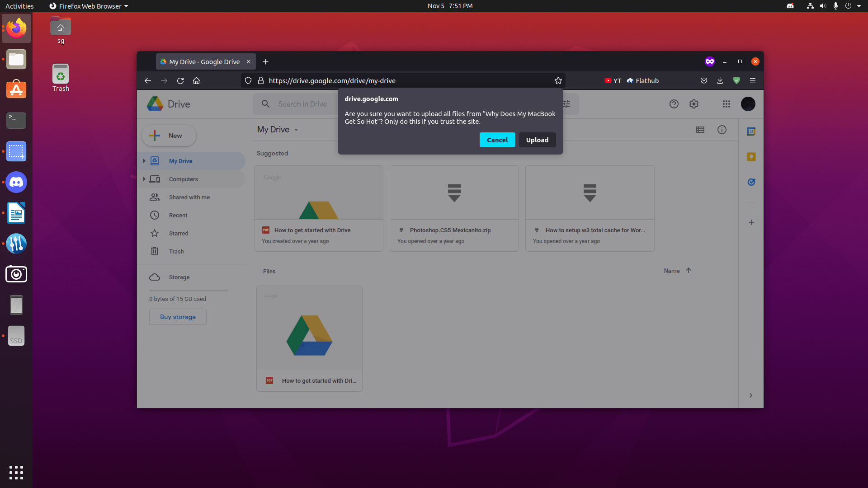The image size is (868, 488).
Task: Open Google Tasks from the side panel
Action: pyautogui.click(x=751, y=182)
